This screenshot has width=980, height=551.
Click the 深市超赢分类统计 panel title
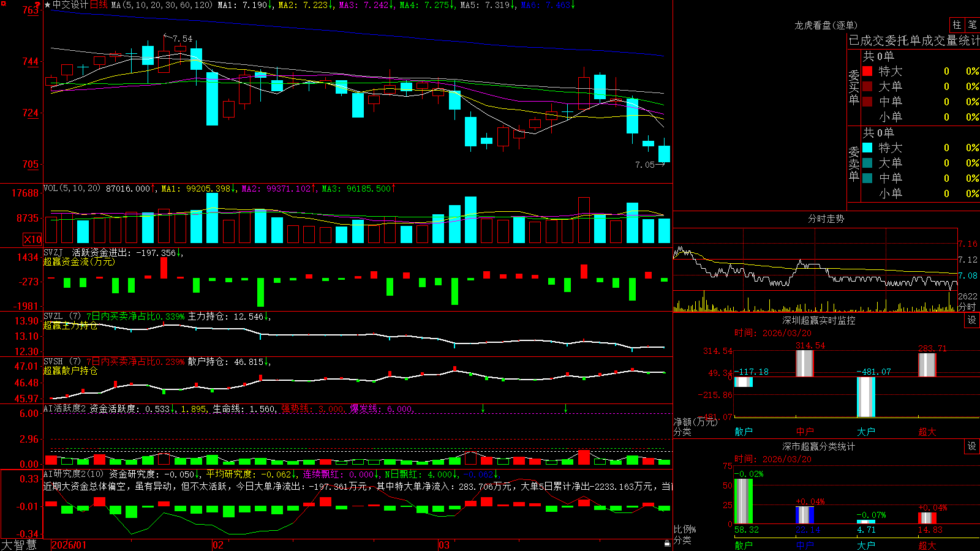819,446
